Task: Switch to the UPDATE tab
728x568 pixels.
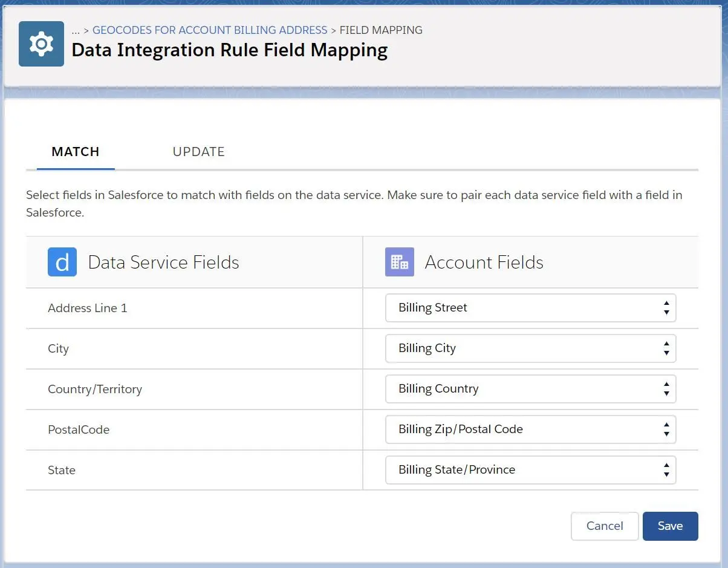Action: (199, 152)
